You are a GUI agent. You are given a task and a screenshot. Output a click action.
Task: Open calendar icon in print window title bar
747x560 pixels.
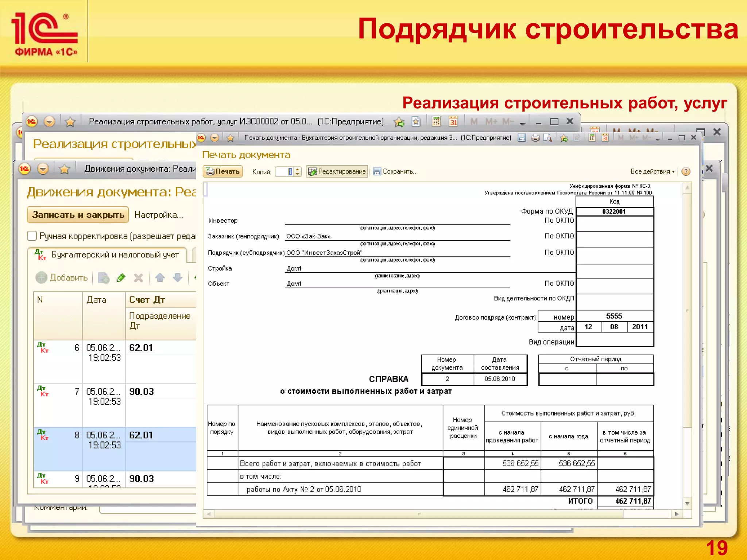pos(605,138)
